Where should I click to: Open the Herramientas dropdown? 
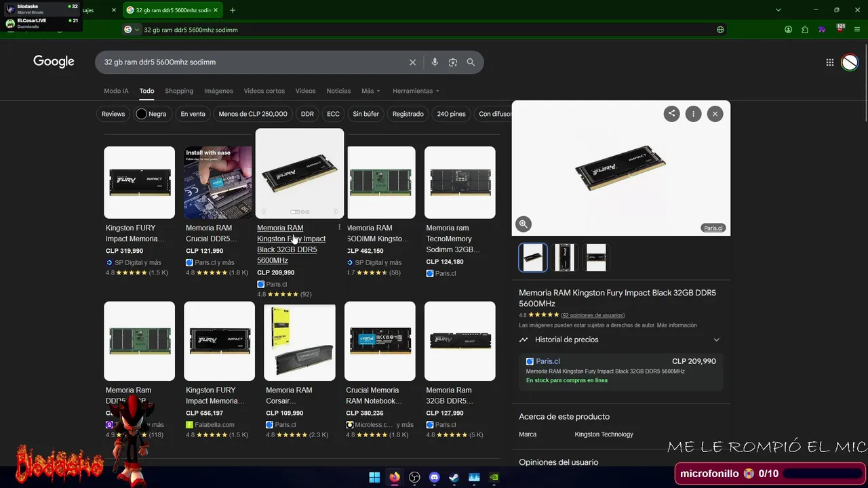[416, 91]
